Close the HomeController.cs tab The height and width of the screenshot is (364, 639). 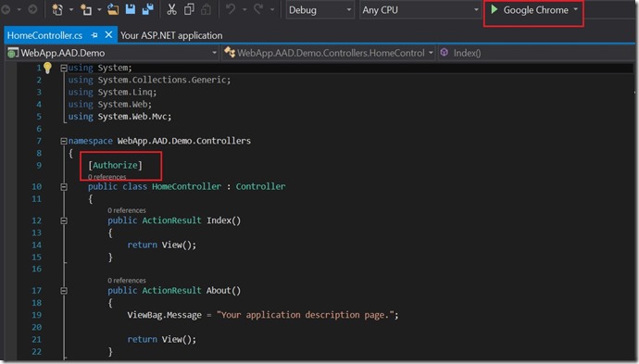108,35
